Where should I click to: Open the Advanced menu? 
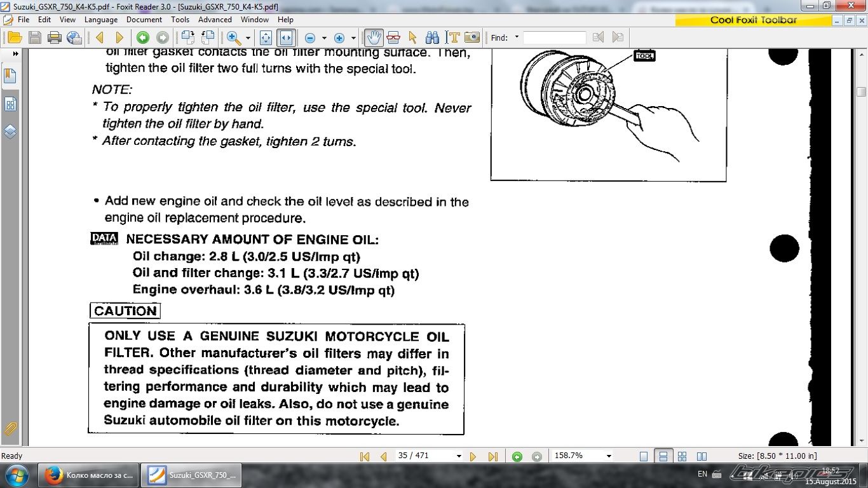point(215,20)
